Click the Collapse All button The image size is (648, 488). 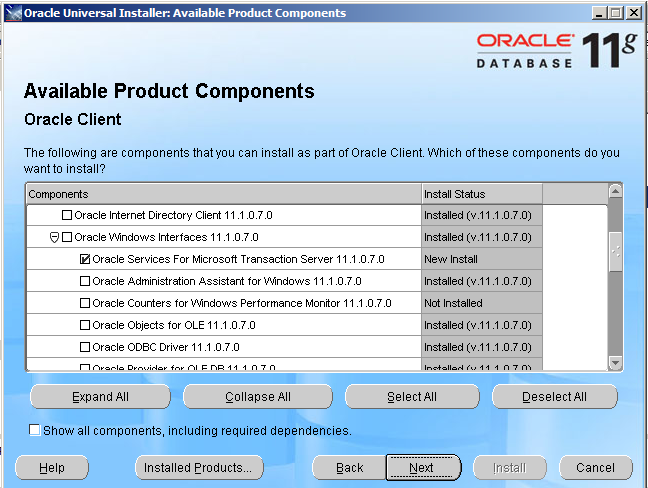[258, 397]
